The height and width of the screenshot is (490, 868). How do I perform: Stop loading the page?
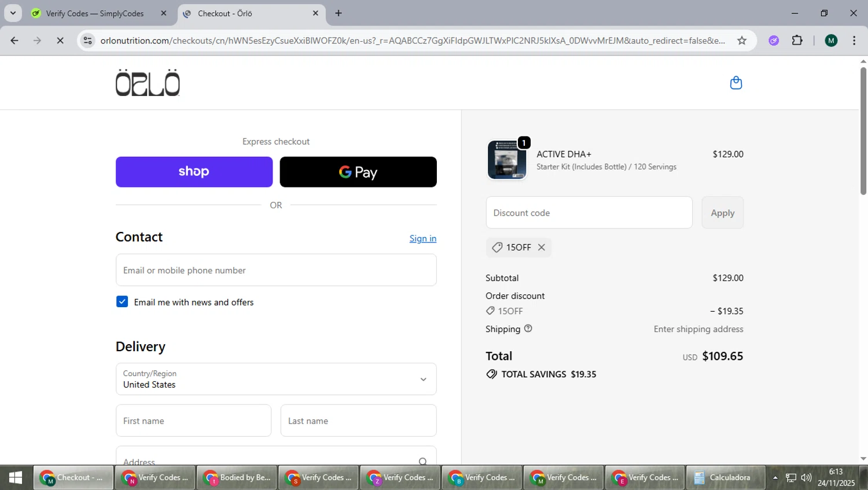(60, 40)
